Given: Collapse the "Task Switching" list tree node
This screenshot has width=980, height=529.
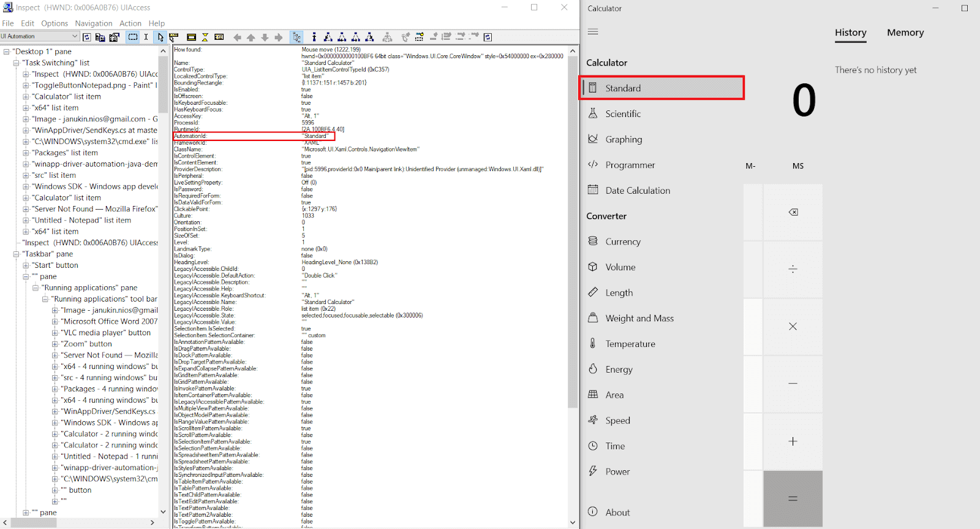Looking at the screenshot, I should pos(16,63).
